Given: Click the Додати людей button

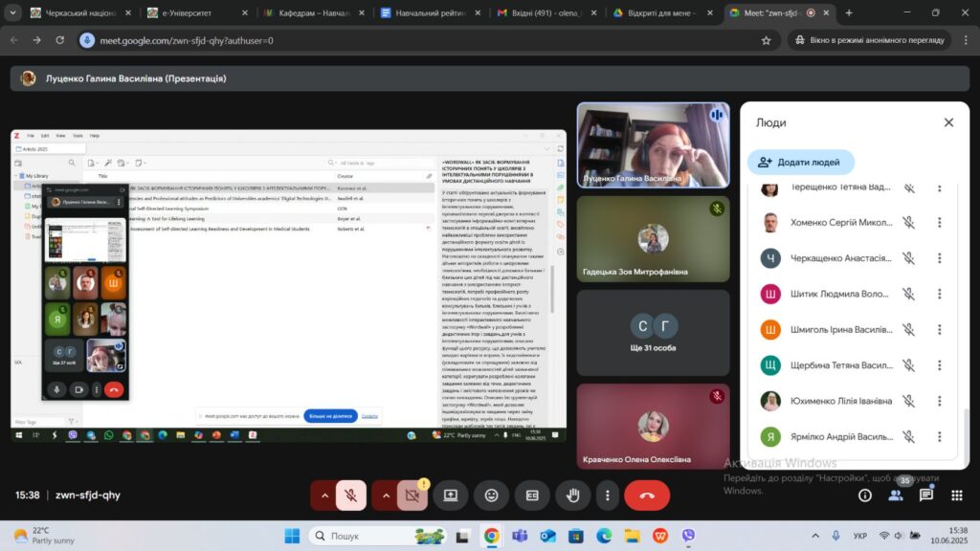Looking at the screenshot, I should [801, 163].
